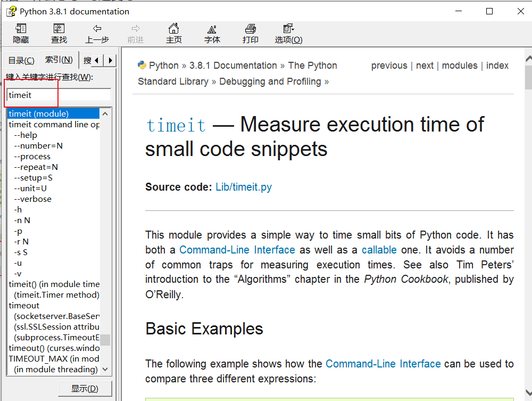Click the keyword input field containing timeit
The image size is (532, 401).
click(59, 95)
